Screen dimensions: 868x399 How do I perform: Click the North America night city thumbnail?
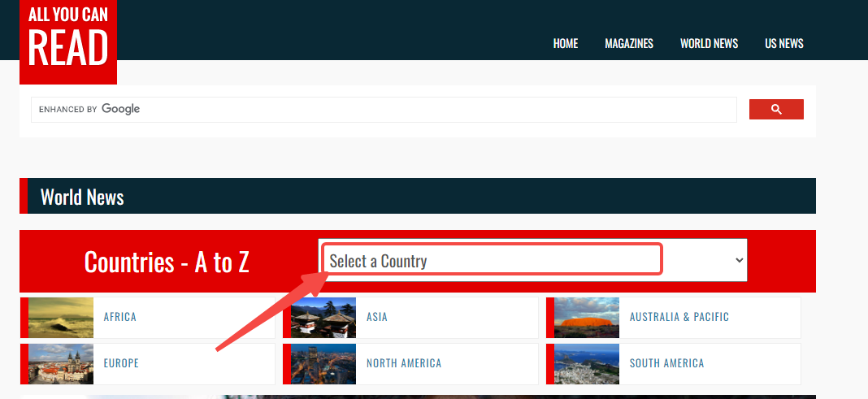pyautogui.click(x=323, y=364)
